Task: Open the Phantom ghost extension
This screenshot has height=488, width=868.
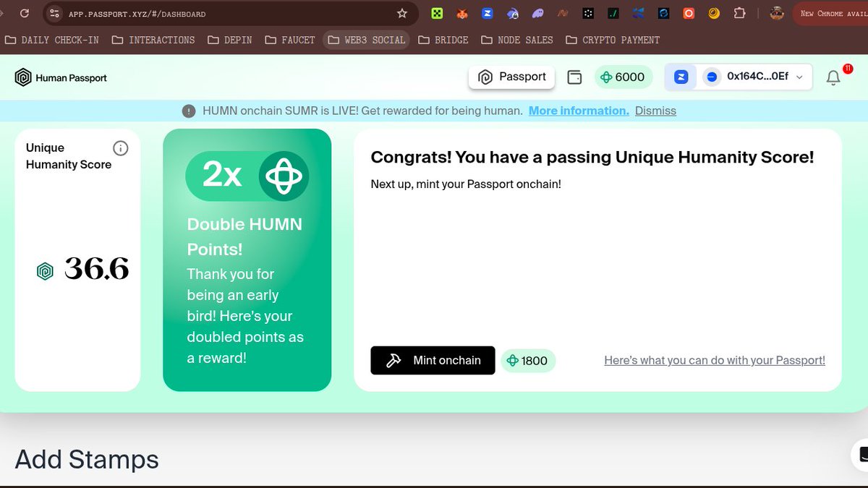Action: [x=537, y=13]
